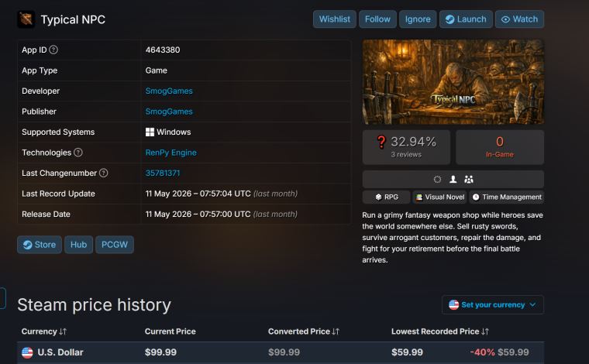Sort the table by Converted Price
This screenshot has width=589, height=364.
pyautogui.click(x=304, y=331)
